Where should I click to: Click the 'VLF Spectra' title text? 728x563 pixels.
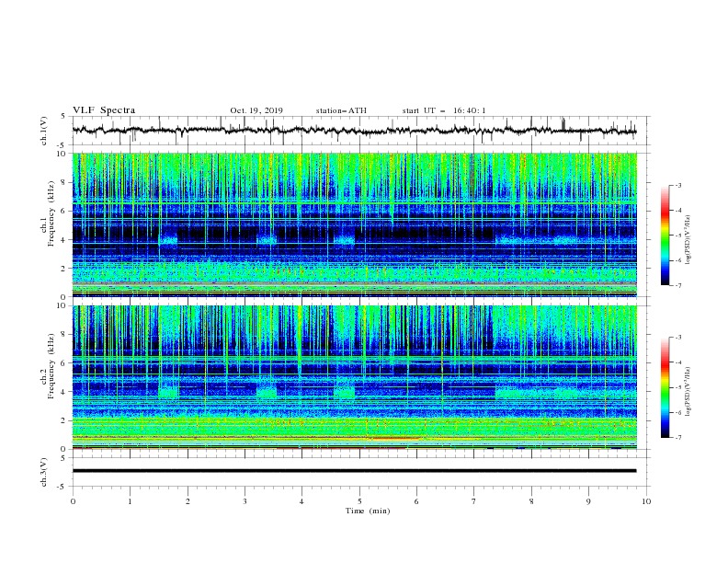click(x=104, y=110)
